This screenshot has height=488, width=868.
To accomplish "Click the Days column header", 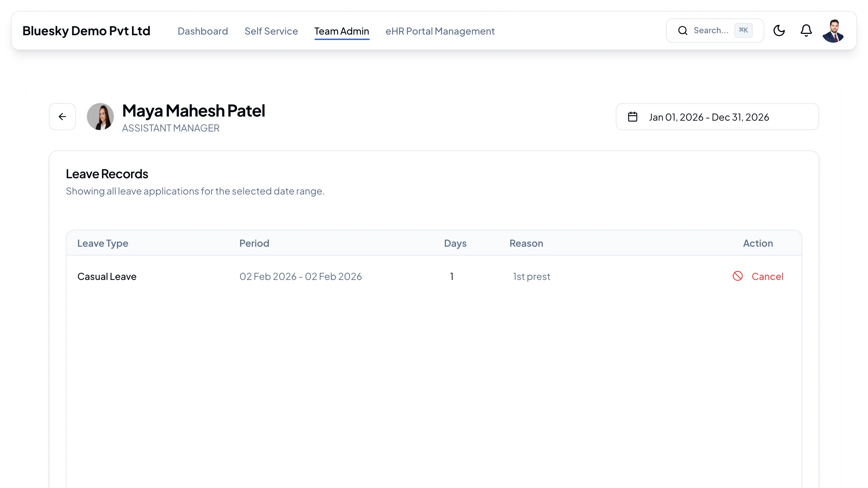I will pos(455,243).
